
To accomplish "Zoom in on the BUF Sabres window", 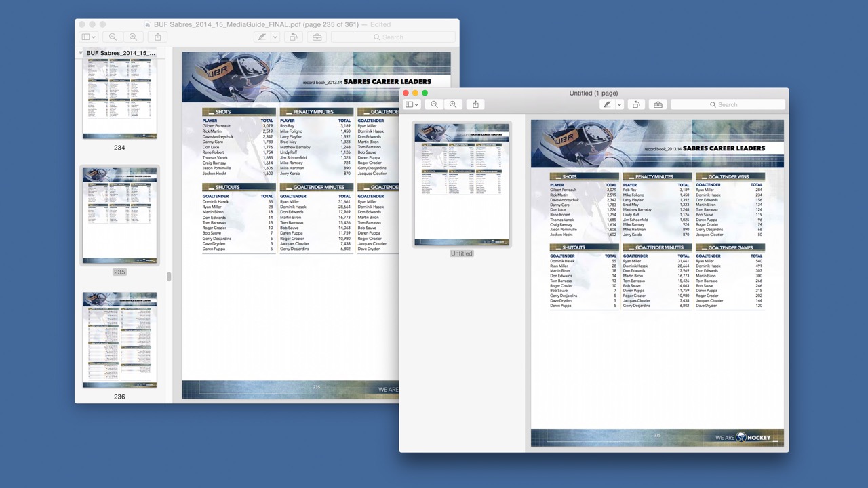I will tap(133, 37).
